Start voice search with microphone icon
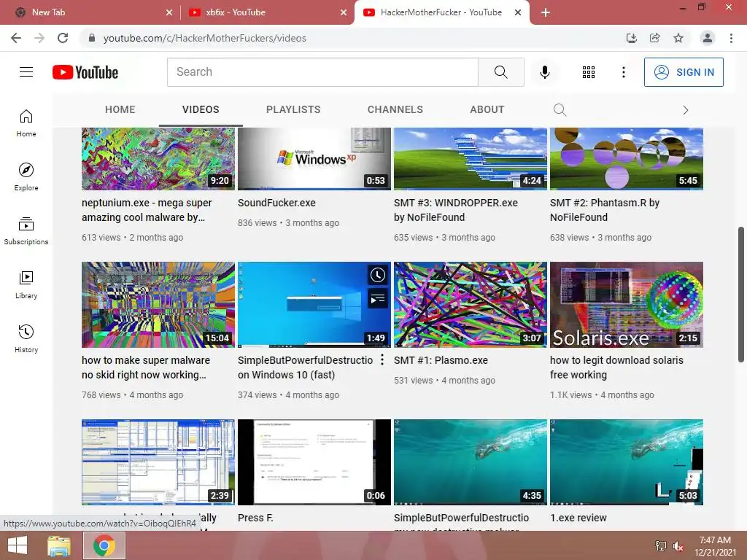The height and width of the screenshot is (560, 747). point(544,72)
